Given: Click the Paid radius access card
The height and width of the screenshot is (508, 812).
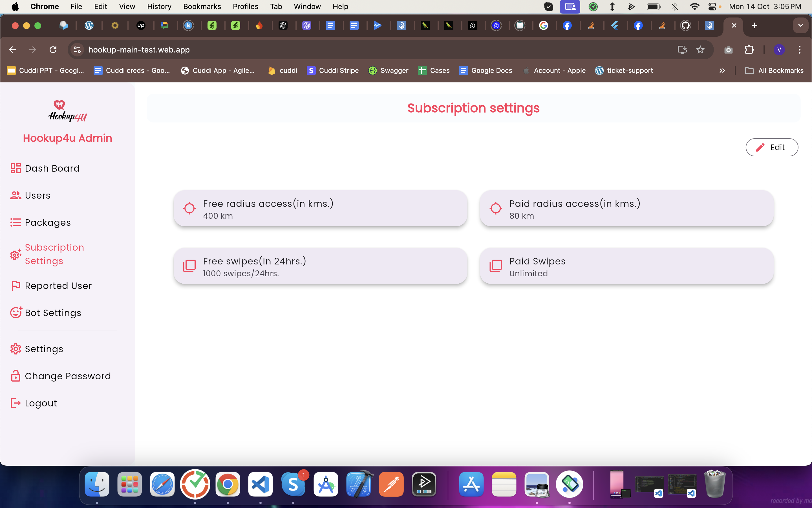Looking at the screenshot, I should pos(626,208).
